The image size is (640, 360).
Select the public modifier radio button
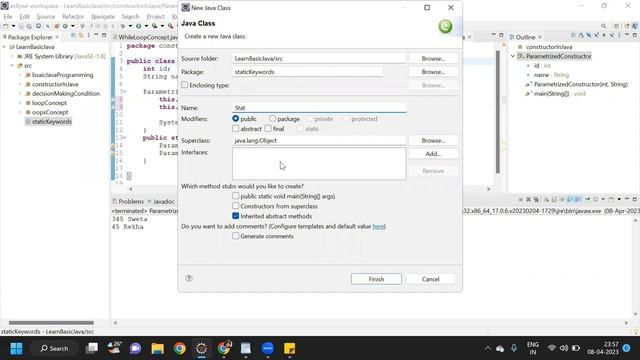(236, 118)
